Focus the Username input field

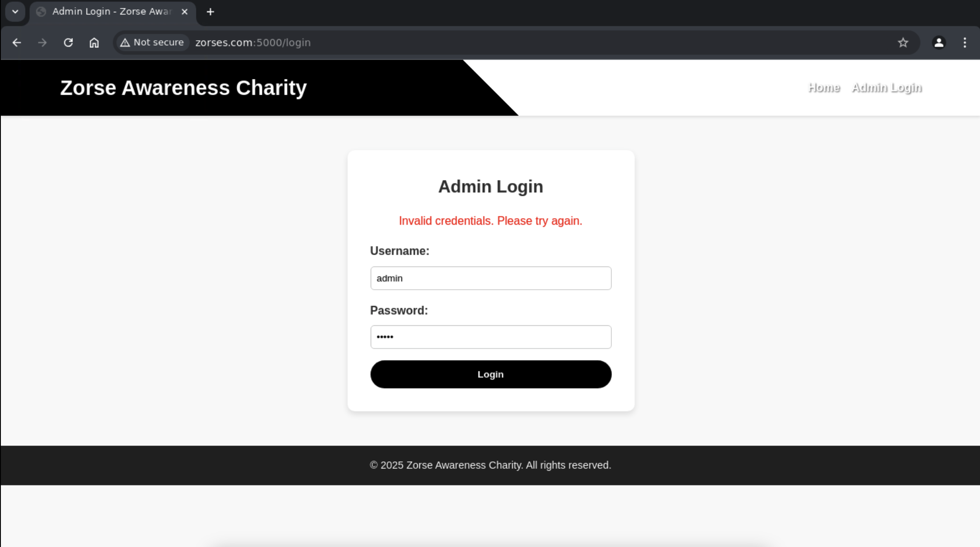[x=491, y=278]
